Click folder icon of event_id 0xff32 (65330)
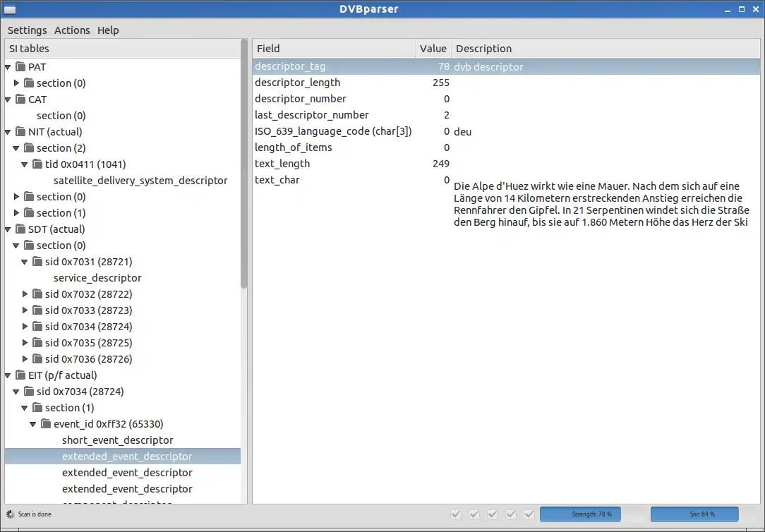Image resolution: width=765 pixels, height=532 pixels. click(x=46, y=424)
